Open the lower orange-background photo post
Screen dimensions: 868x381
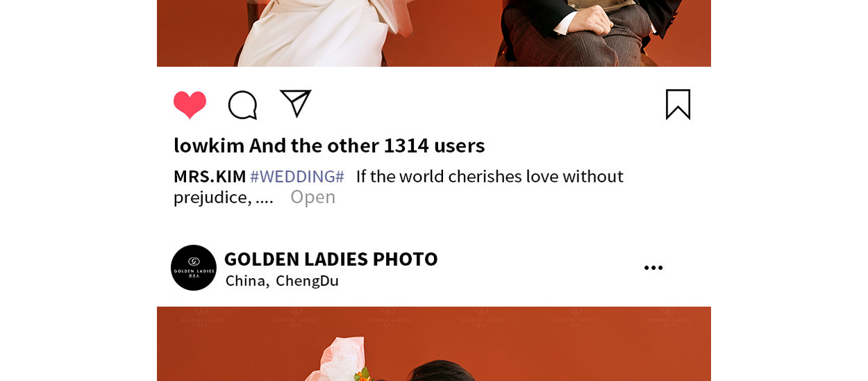tap(434, 343)
